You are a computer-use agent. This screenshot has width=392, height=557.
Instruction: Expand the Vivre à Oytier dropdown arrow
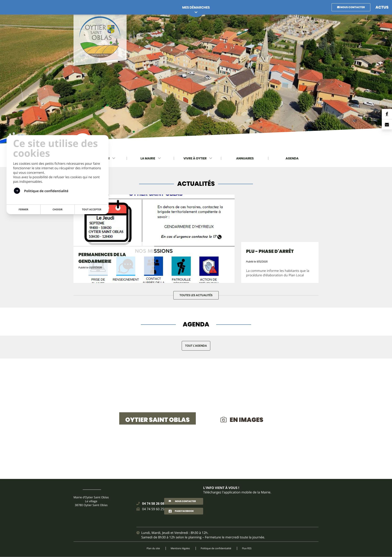[x=211, y=158]
